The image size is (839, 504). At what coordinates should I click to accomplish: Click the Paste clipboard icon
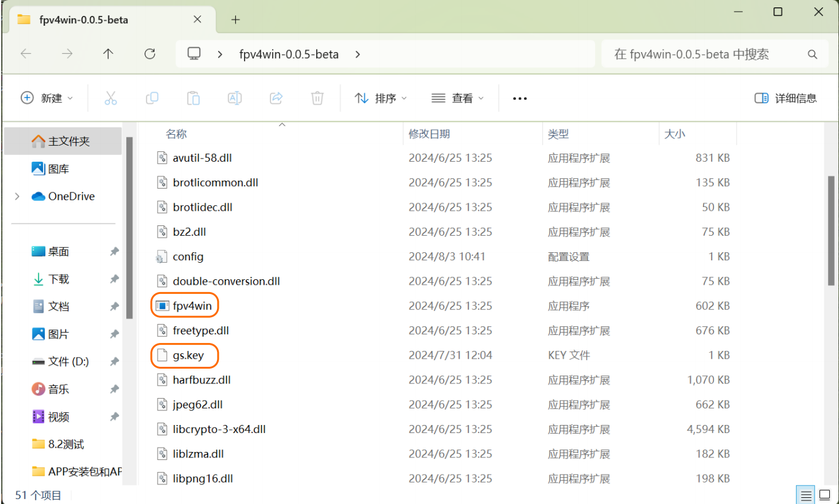[x=193, y=98]
